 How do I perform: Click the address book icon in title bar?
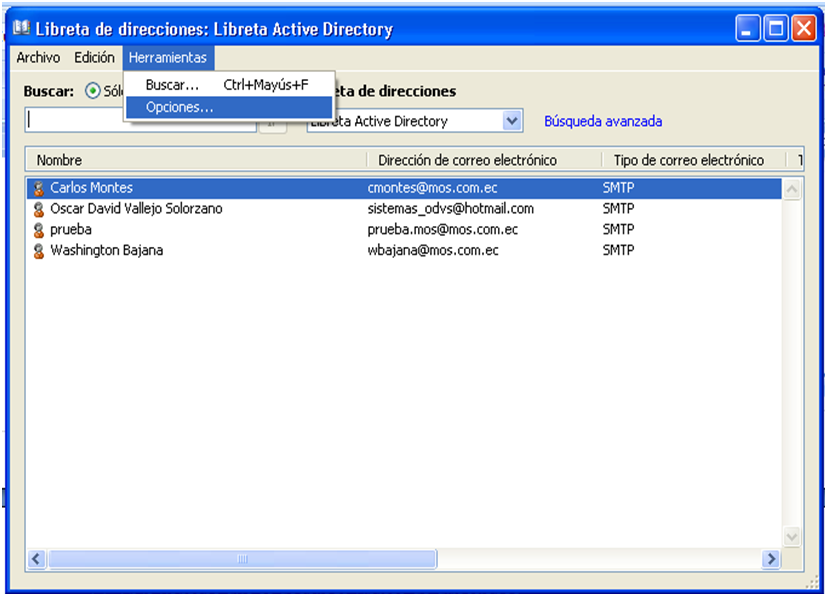click(x=22, y=28)
